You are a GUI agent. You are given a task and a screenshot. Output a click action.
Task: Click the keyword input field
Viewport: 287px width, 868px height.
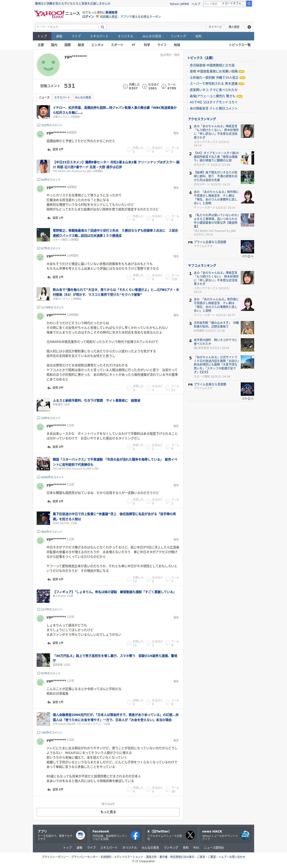pos(67,27)
